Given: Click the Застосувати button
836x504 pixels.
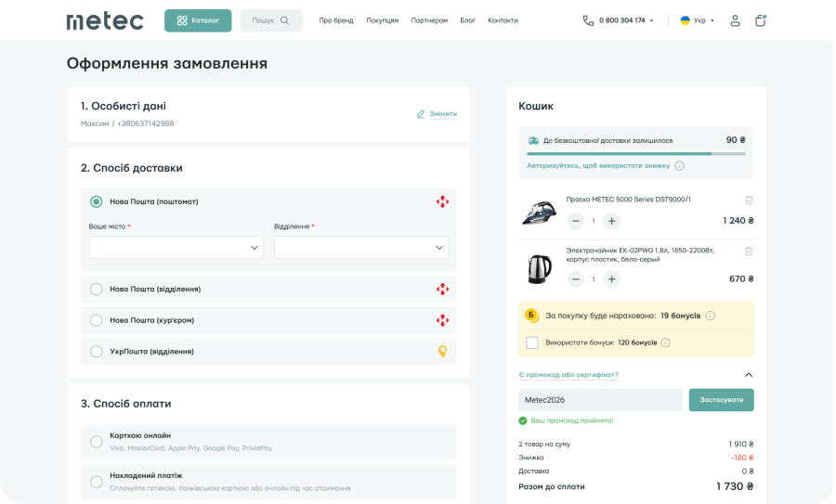Looking at the screenshot, I should pos(722,400).
